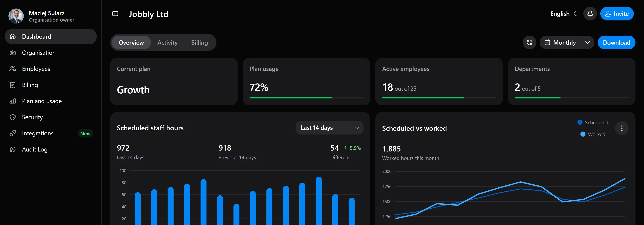Image resolution: width=644 pixels, height=225 pixels.
Task: Open notifications bell
Action: [x=590, y=14]
